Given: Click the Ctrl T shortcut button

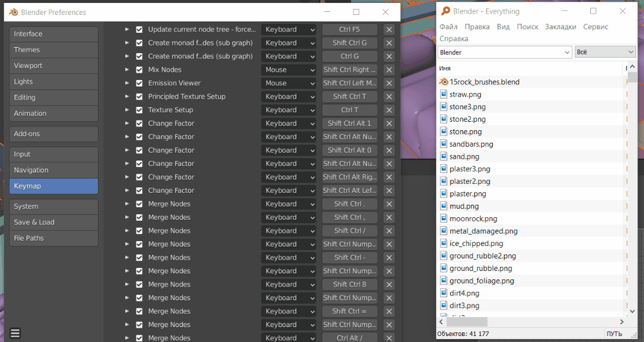Looking at the screenshot, I should [350, 110].
